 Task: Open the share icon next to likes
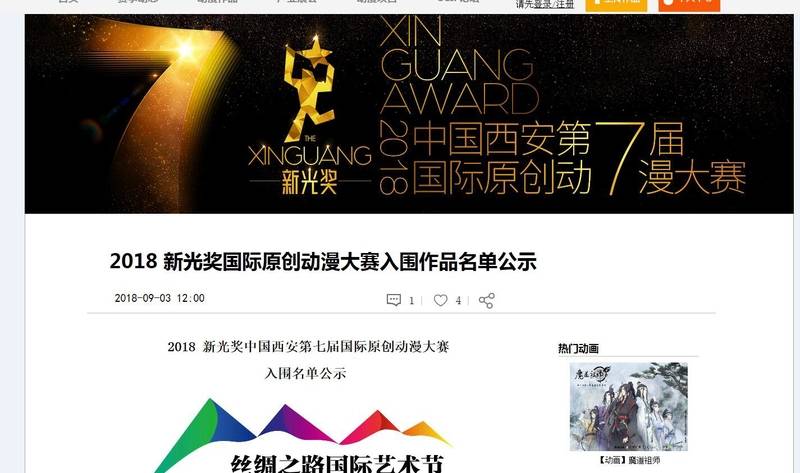(486, 301)
